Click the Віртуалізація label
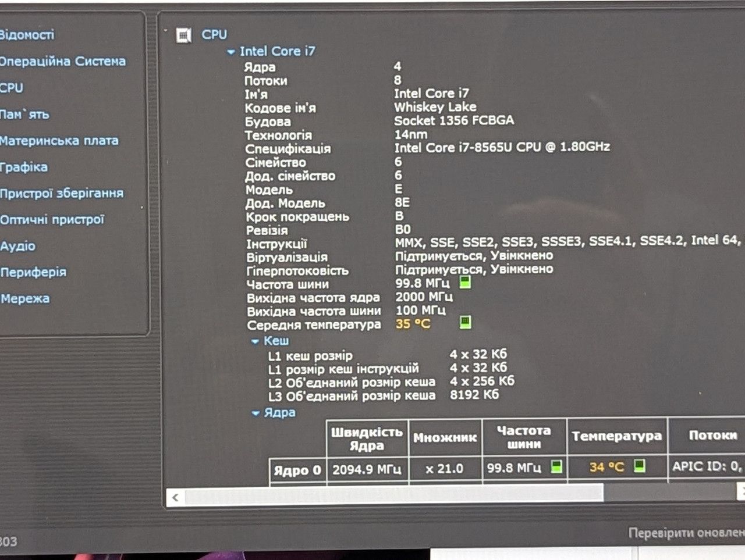The width and height of the screenshot is (745, 560). [287, 257]
